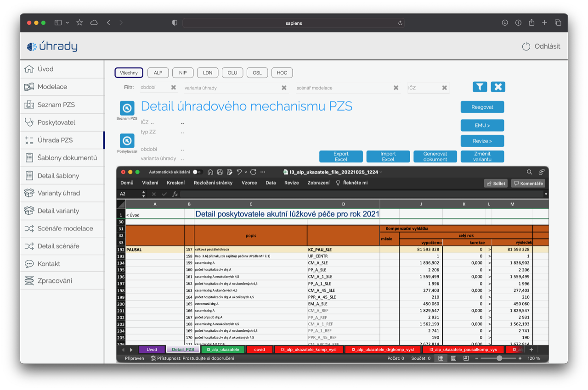The height and width of the screenshot is (390, 588).
Task: Select the ALP filter option
Action: click(x=158, y=73)
